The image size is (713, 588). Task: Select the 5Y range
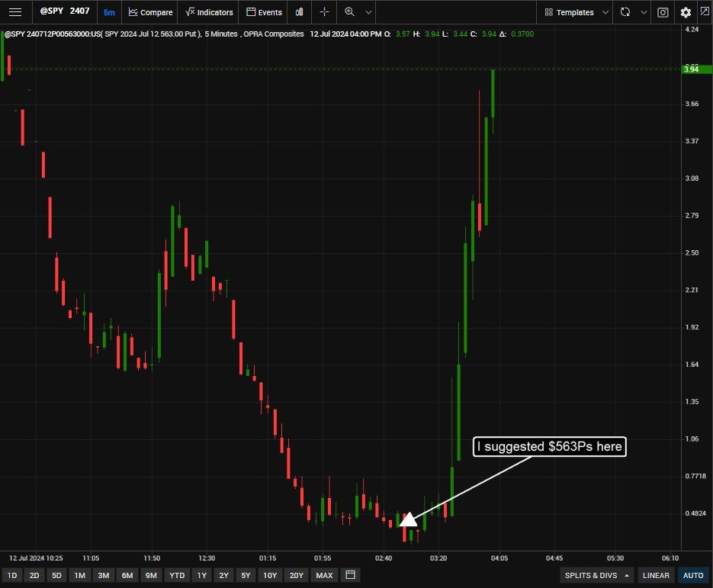coord(246,575)
